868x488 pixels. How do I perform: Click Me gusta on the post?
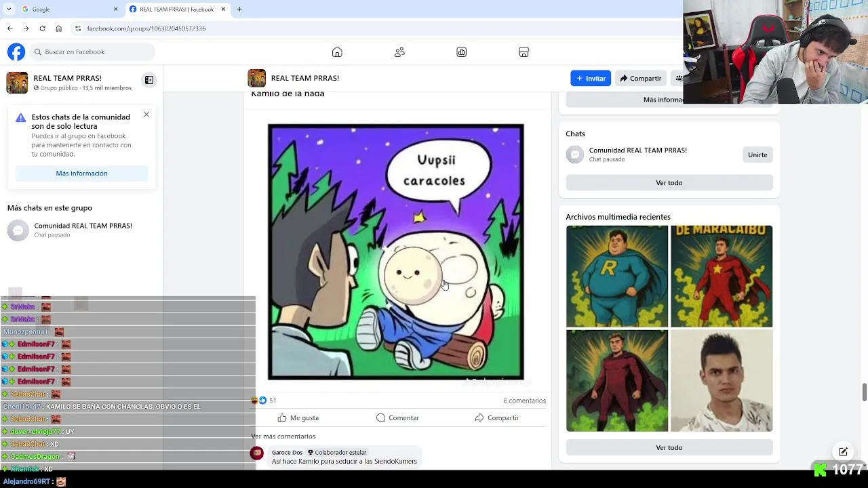[298, 418]
